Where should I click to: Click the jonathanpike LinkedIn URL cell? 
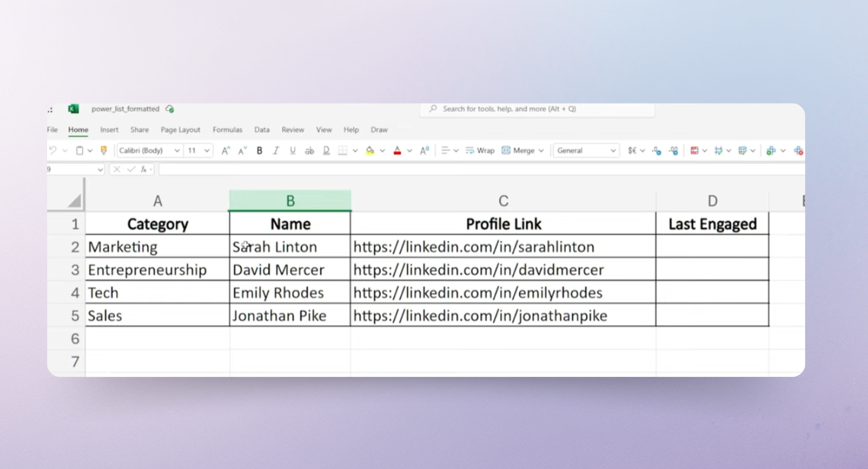coord(503,316)
